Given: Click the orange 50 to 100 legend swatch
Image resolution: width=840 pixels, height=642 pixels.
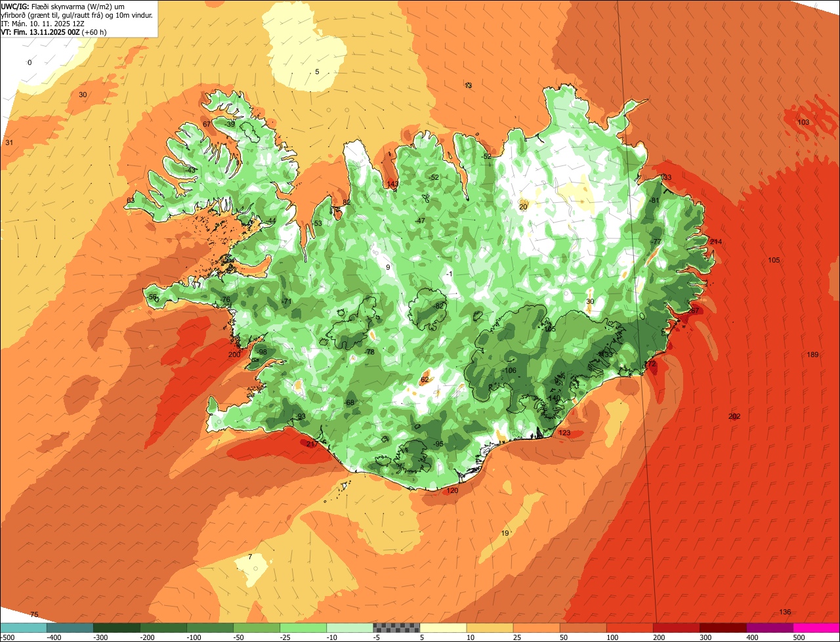Looking at the screenshot, I should click(582, 628).
